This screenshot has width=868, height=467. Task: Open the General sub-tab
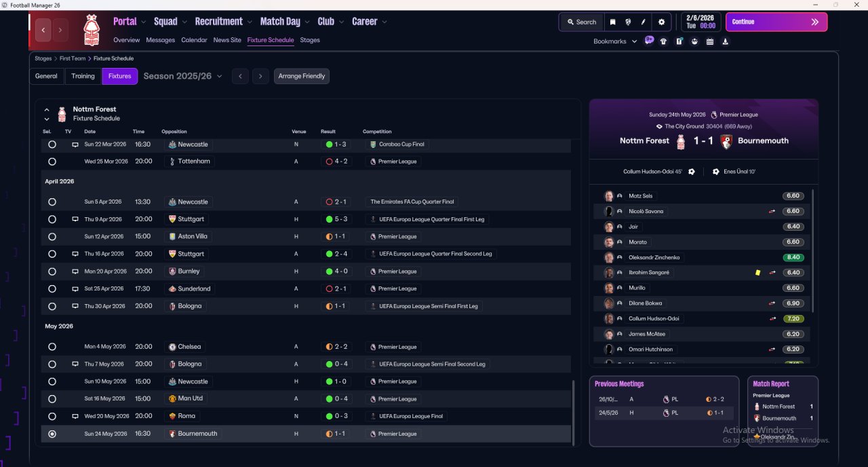click(x=46, y=76)
